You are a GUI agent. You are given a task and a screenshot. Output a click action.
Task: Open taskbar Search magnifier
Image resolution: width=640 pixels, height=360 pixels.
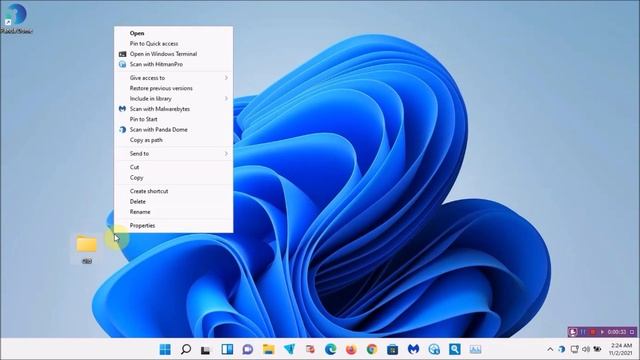click(x=186, y=349)
